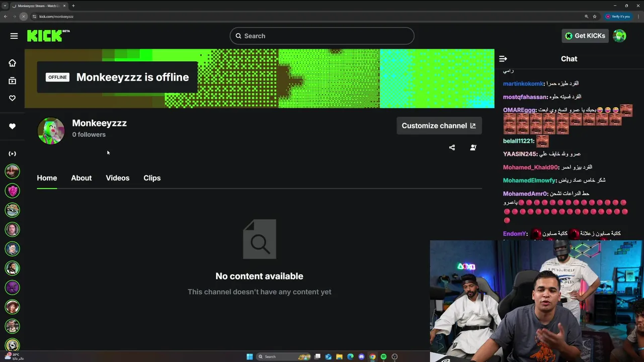Click the live broadcast icon in sidebar
The width and height of the screenshot is (644, 362).
coord(12,153)
